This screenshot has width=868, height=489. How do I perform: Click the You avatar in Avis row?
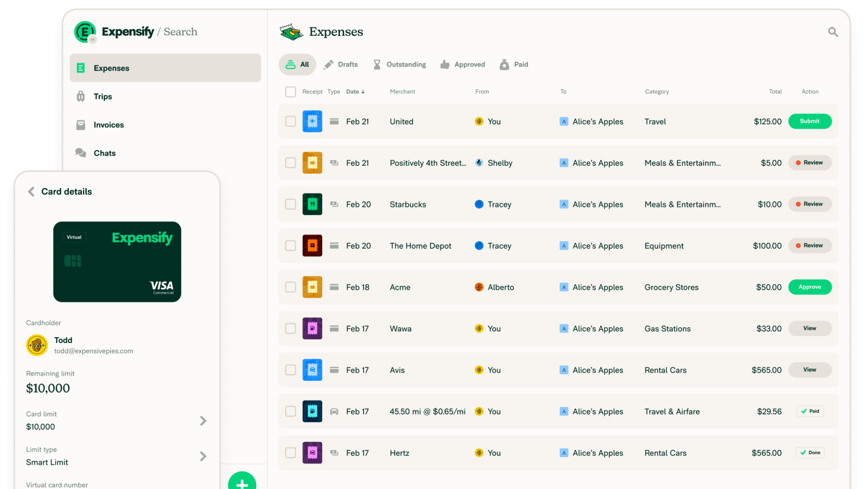pos(479,370)
